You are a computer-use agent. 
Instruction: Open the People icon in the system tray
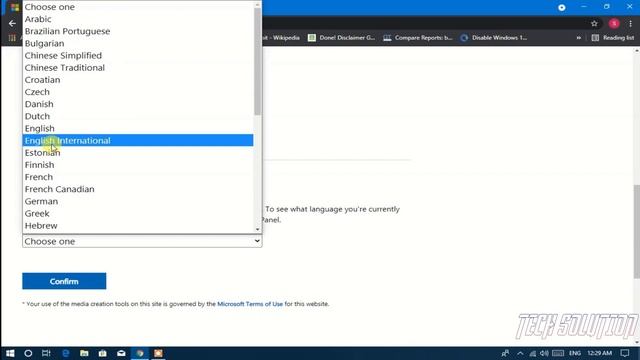coord(505,353)
